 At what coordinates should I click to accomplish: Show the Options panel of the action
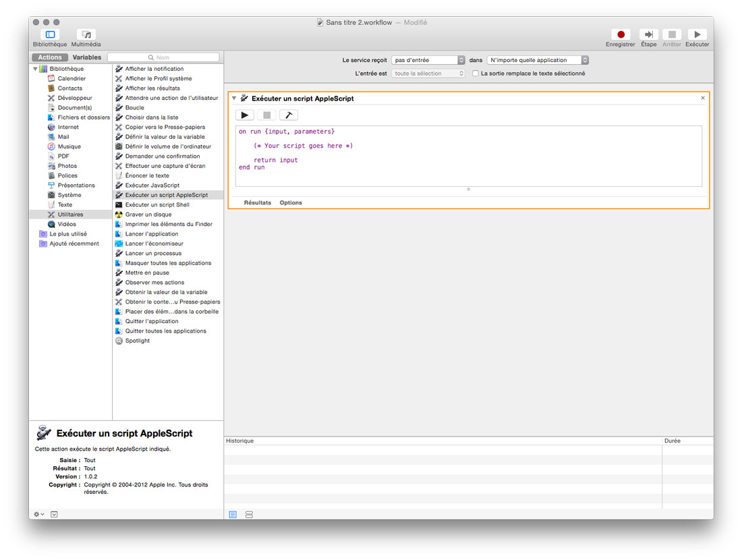291,202
